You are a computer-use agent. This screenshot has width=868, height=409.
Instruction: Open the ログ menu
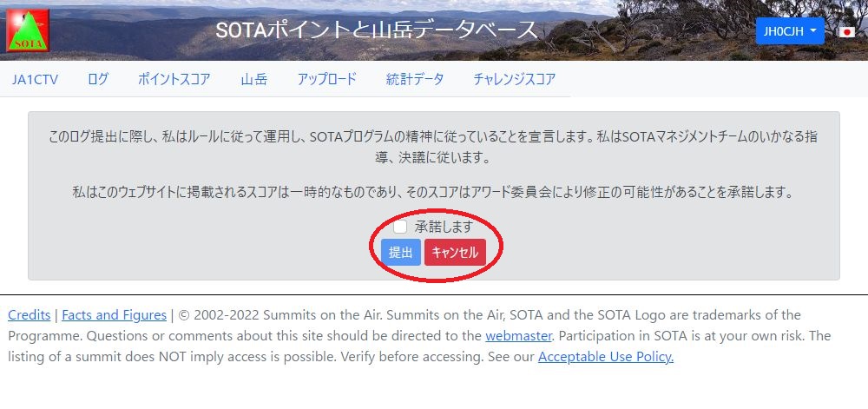(98, 79)
